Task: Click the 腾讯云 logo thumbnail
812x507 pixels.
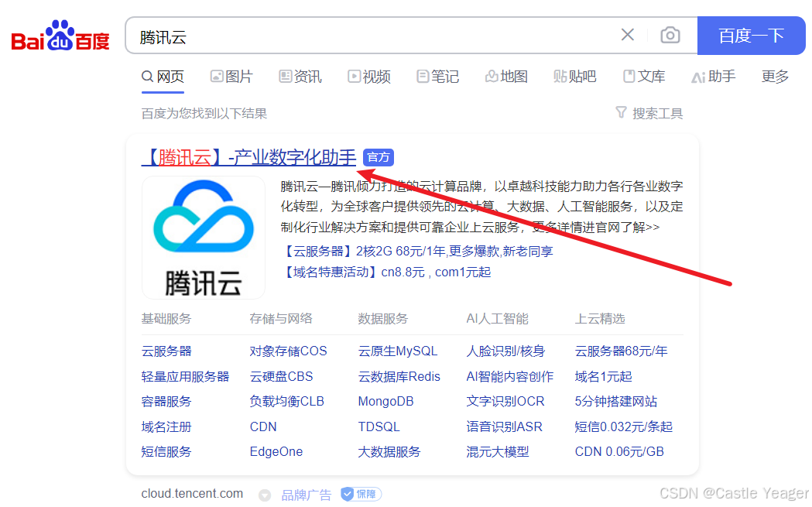Action: pyautogui.click(x=204, y=238)
